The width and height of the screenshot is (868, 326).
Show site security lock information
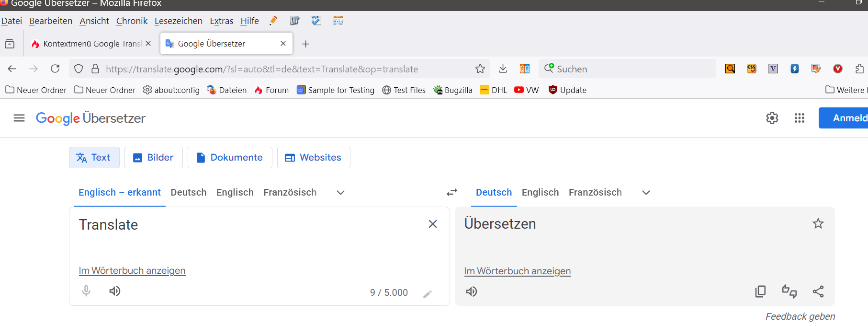[95, 69]
